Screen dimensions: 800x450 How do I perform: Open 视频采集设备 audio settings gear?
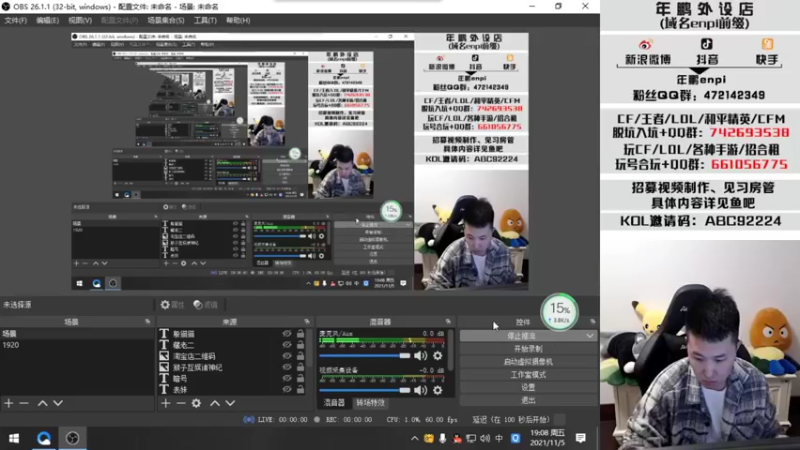point(438,390)
